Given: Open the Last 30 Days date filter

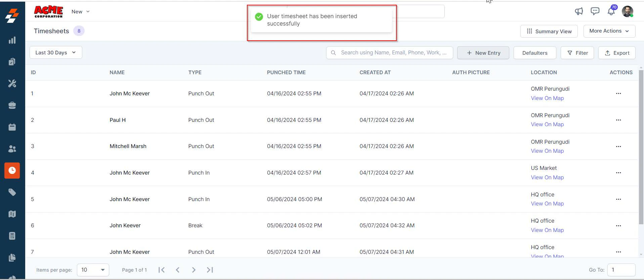Looking at the screenshot, I should point(56,52).
